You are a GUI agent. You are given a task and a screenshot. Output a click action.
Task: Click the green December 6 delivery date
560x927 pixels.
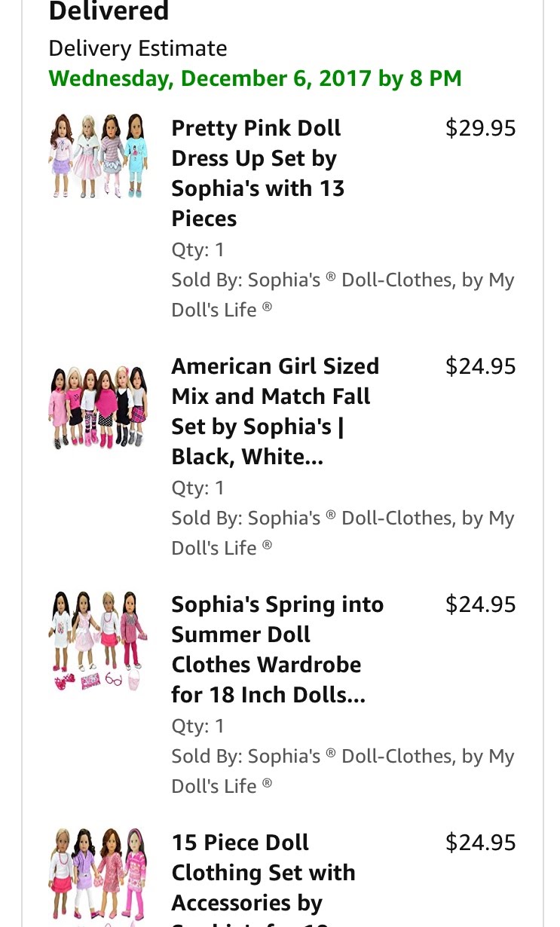(255, 78)
